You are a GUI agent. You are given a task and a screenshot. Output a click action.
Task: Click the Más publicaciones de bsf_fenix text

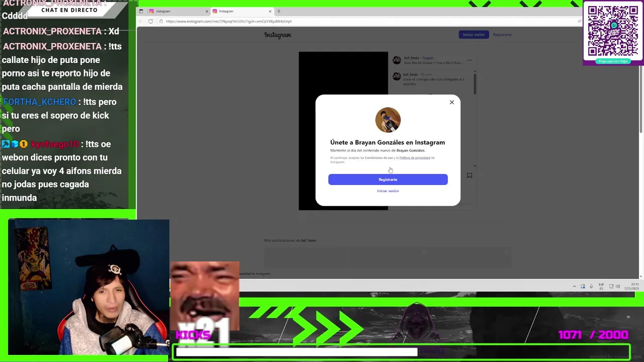pyautogui.click(x=290, y=240)
